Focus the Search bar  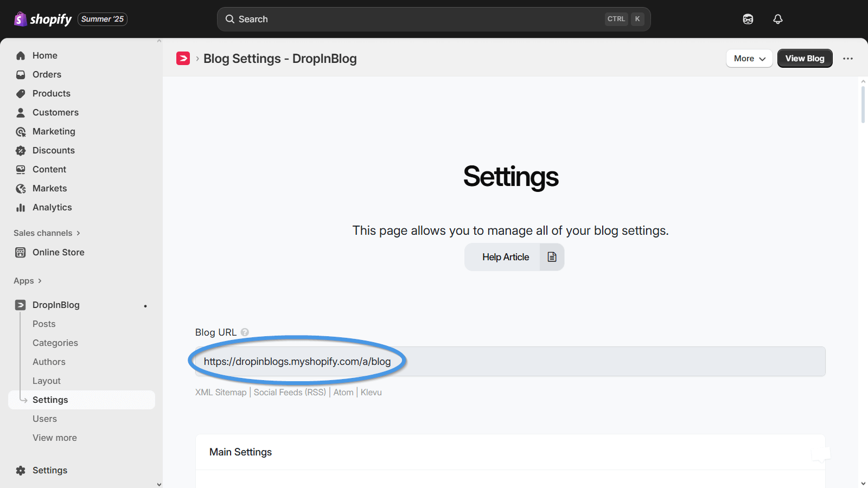434,19
